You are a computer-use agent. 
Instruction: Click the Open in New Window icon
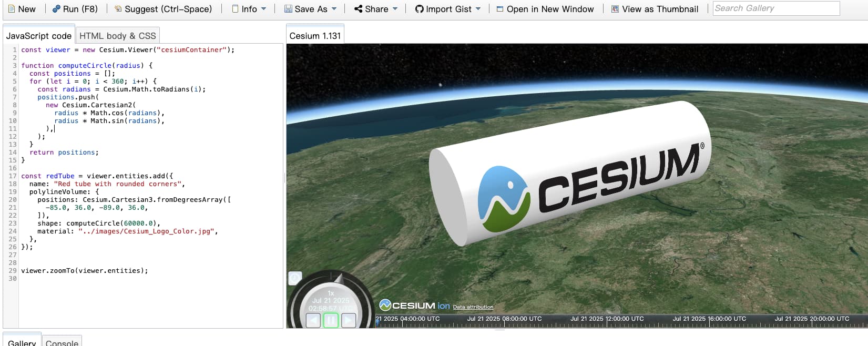[500, 9]
